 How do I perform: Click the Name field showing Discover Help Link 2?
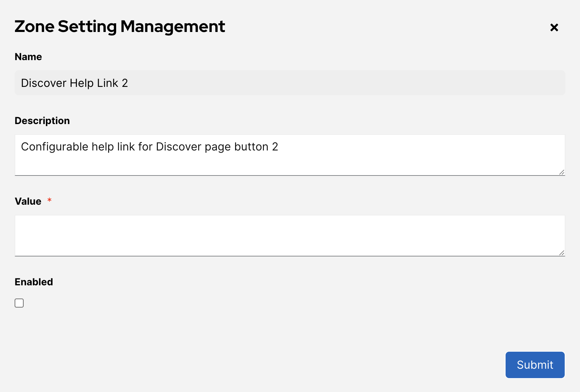[289, 83]
